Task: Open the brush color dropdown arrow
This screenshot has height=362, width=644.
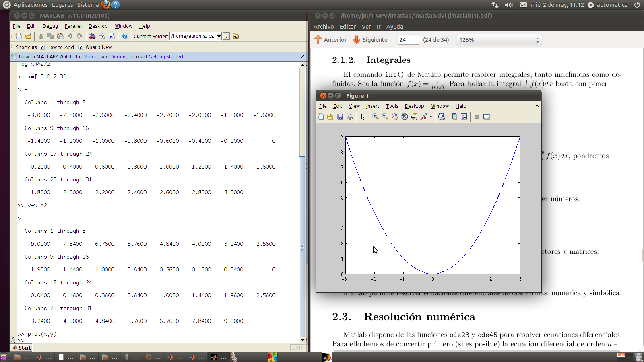Action: point(431,117)
